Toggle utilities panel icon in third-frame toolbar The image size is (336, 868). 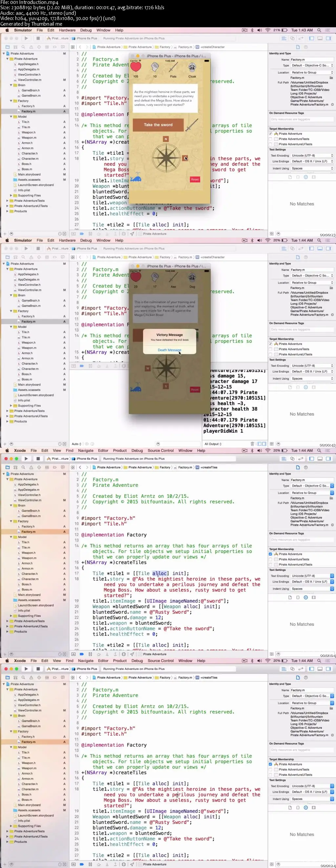coord(328,458)
